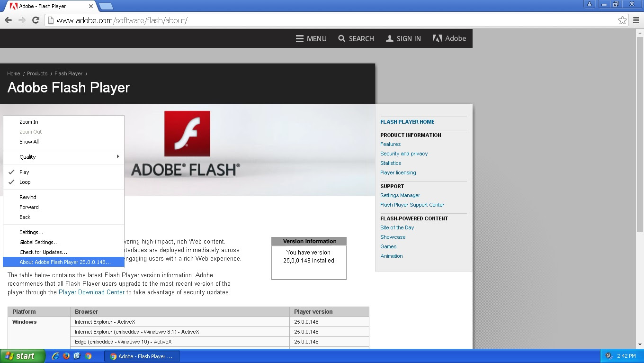Click the 'Version Information' box header
This screenshot has width=644, height=363.
pyautogui.click(x=309, y=241)
